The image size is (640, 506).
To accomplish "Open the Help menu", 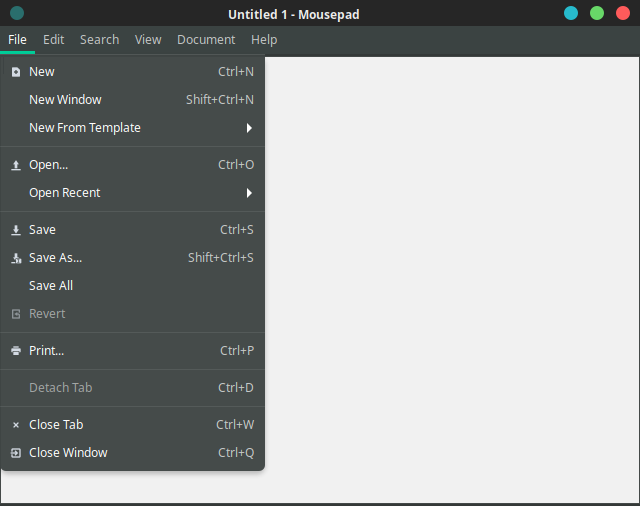I will click(264, 40).
